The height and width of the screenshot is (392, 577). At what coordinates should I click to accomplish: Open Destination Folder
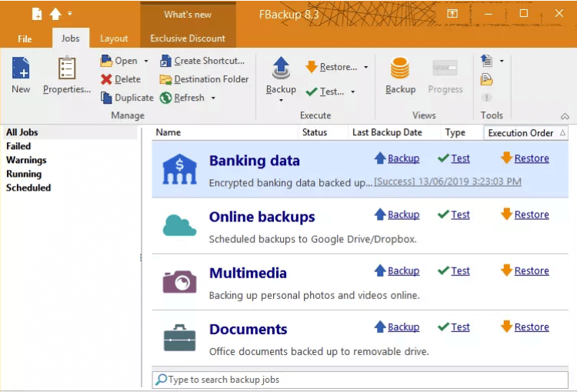point(204,79)
